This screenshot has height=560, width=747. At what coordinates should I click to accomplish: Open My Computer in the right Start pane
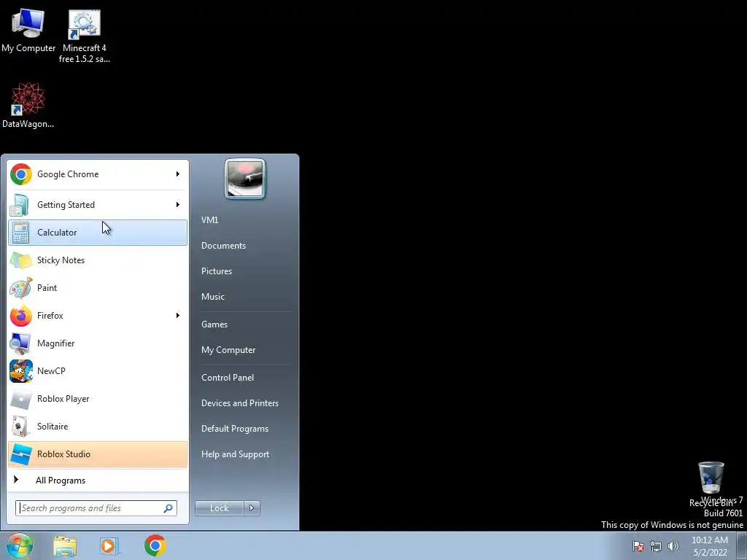tap(228, 350)
